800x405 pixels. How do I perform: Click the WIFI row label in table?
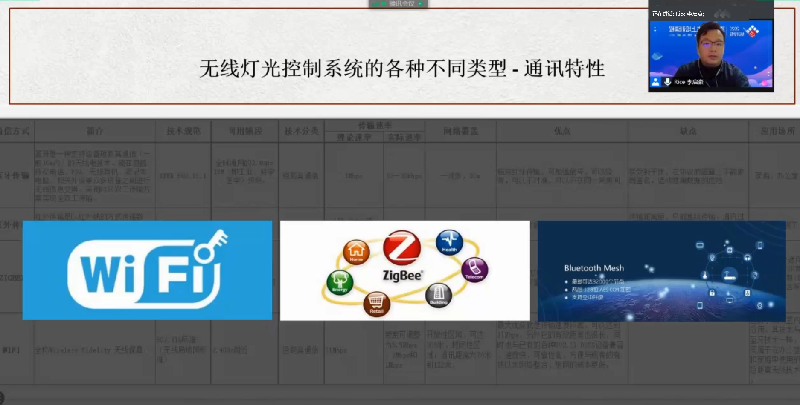point(11,350)
